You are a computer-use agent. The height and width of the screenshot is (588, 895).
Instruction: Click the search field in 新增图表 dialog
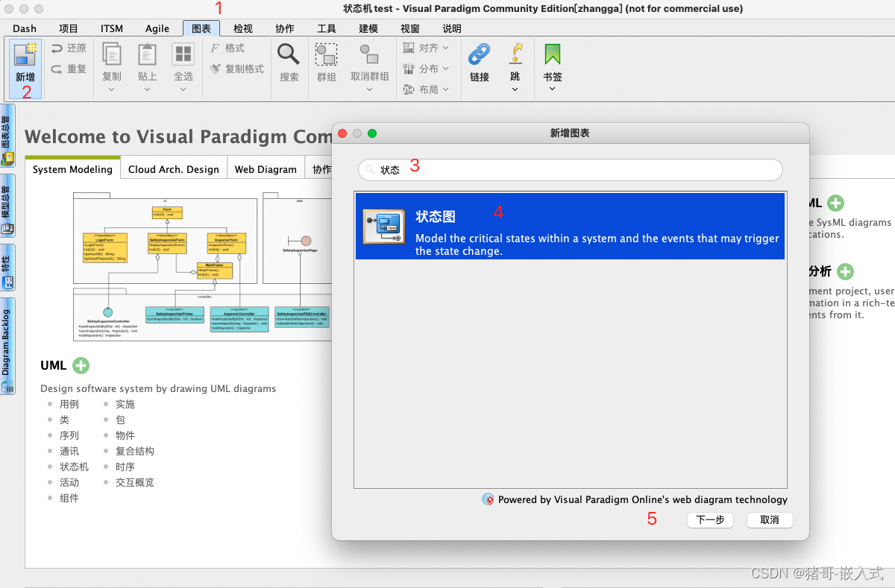[x=571, y=169]
